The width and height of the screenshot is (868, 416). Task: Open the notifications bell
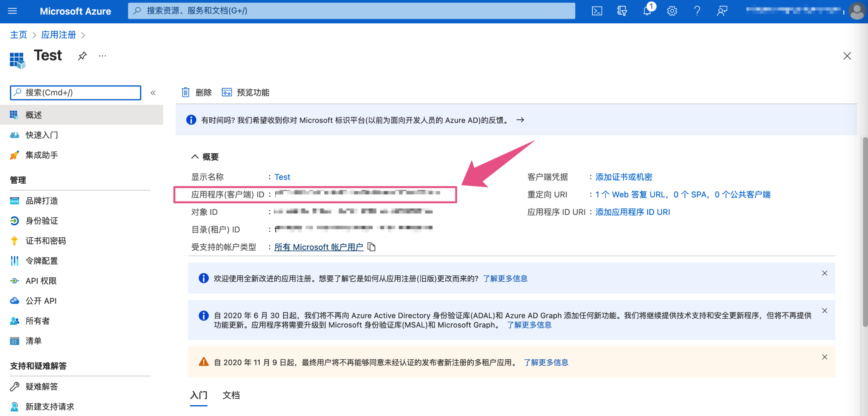[x=647, y=11]
